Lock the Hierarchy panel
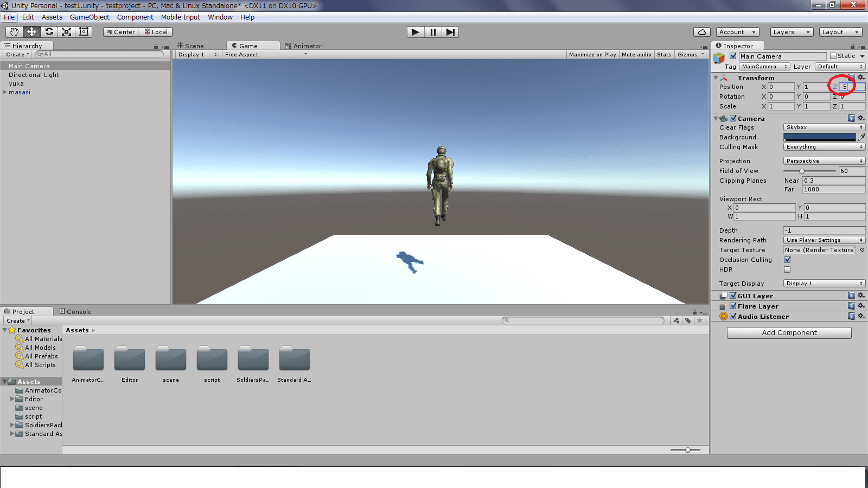Image resolution: width=868 pixels, height=488 pixels. coord(156,47)
